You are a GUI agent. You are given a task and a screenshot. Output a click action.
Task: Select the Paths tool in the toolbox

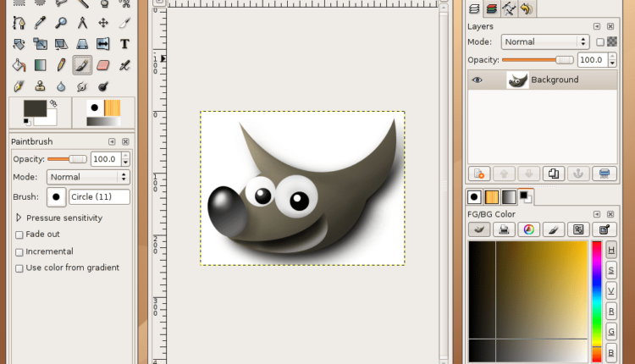pos(19,23)
